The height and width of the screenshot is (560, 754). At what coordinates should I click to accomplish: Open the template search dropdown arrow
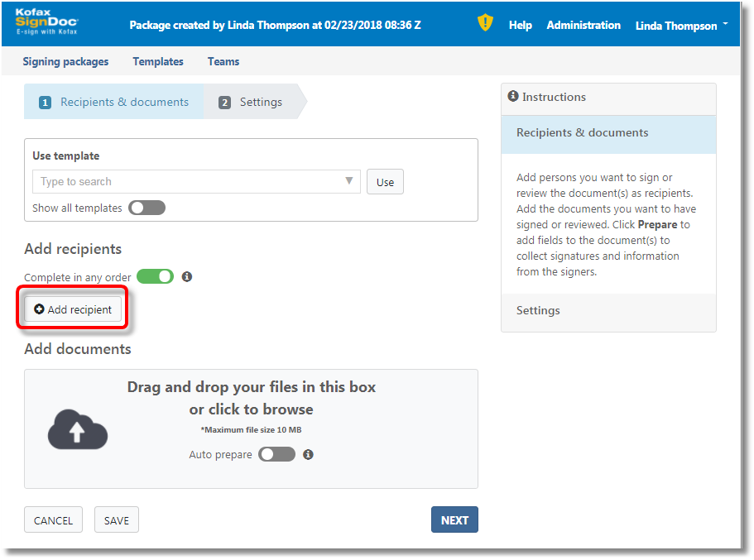pos(349,181)
